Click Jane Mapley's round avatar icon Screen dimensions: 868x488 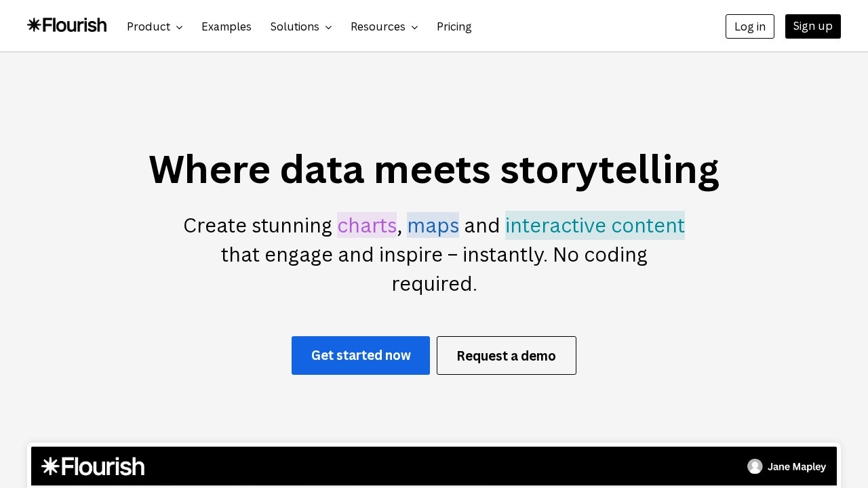point(755,466)
